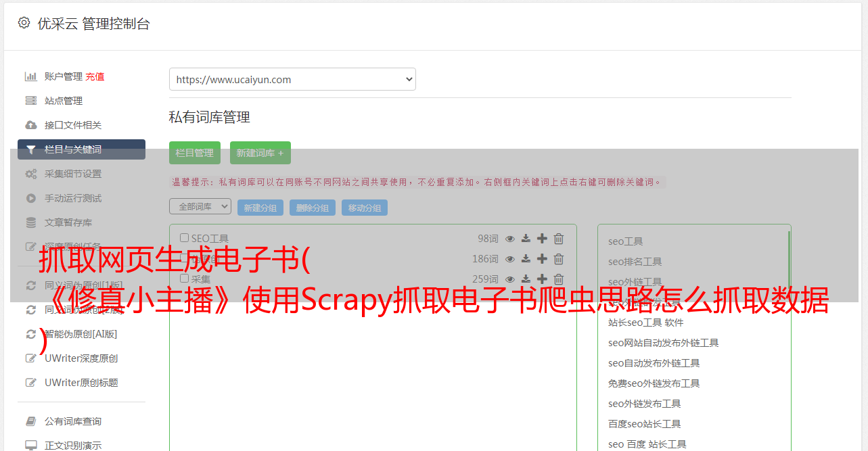This screenshot has width=868, height=451.
Task: Click keyword '免费seo外链发布工具'
Action: click(x=654, y=383)
